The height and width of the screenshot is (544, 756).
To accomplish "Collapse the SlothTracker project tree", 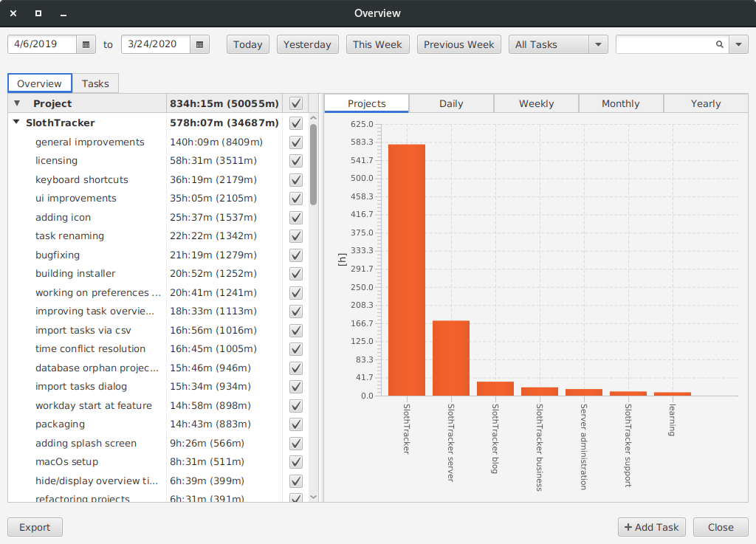I will click(16, 123).
